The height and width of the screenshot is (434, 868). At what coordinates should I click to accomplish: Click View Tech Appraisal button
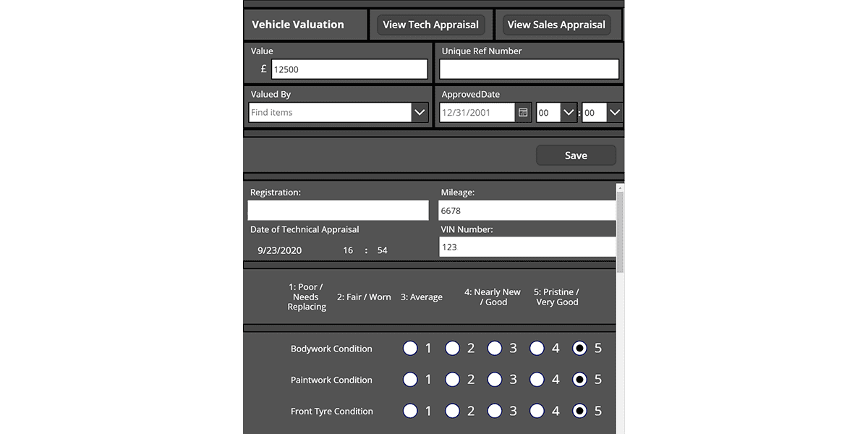tap(431, 25)
